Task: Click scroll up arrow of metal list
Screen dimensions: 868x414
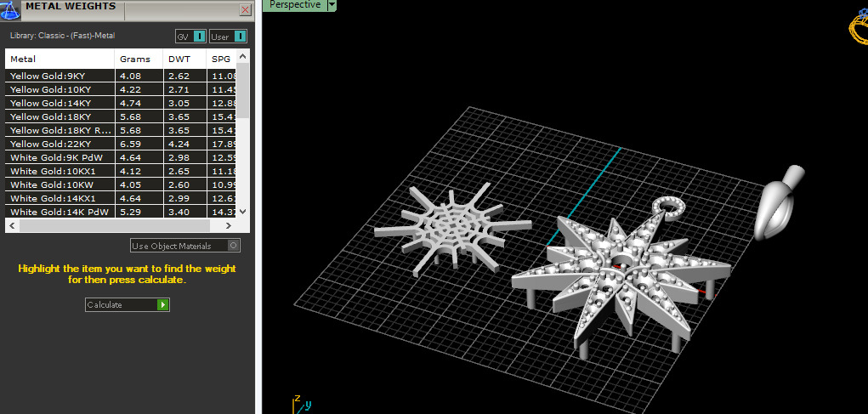Action: pos(243,55)
